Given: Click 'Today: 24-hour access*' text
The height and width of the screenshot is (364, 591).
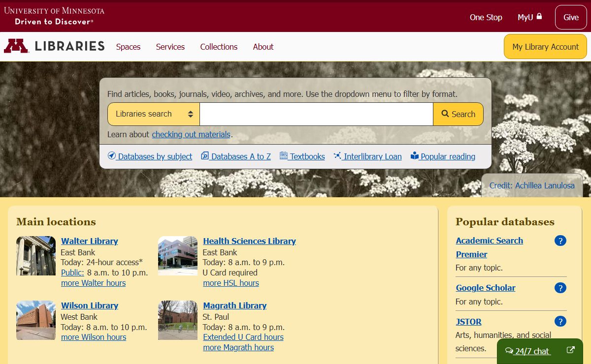Looking at the screenshot, I should pyautogui.click(x=102, y=262).
